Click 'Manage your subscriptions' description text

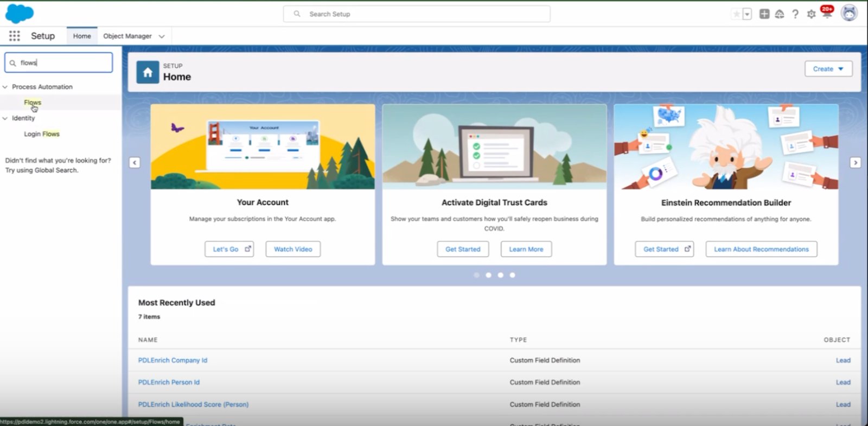point(263,219)
